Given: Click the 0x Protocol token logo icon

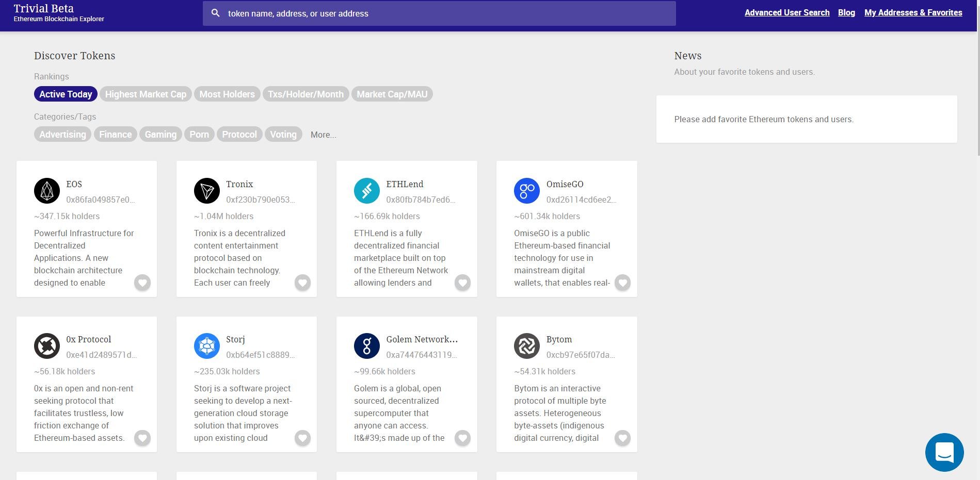Looking at the screenshot, I should [47, 346].
